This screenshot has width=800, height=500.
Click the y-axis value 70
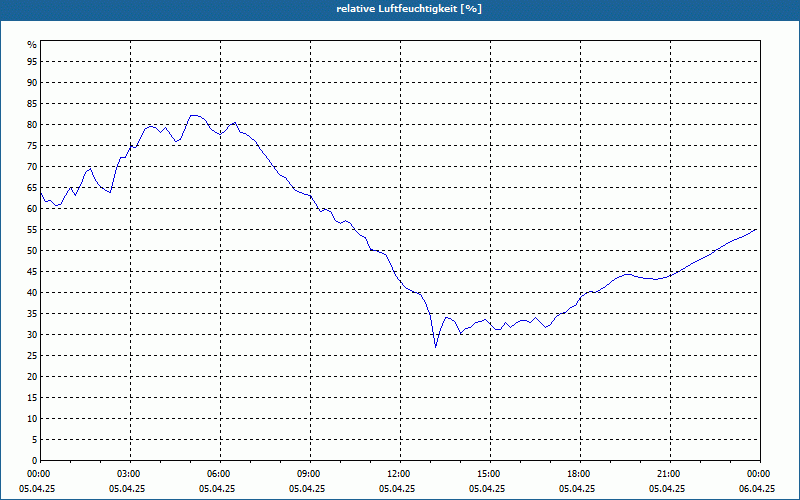[32, 166]
